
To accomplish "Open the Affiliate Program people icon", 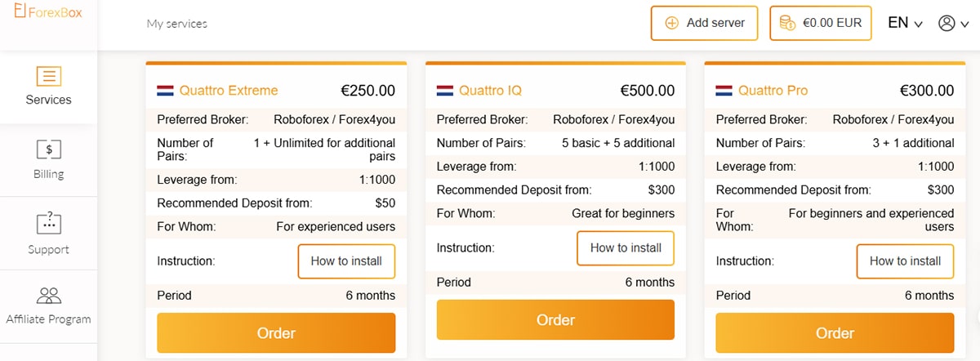I will pyautogui.click(x=49, y=295).
